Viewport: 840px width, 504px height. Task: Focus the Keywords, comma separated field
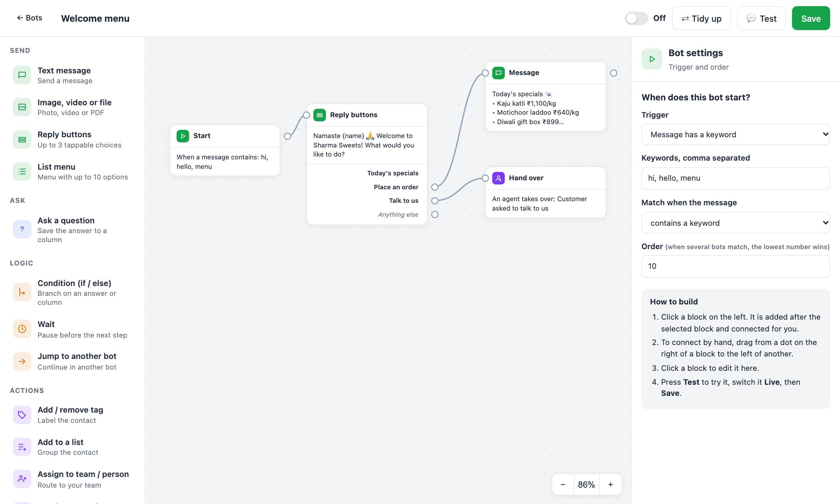point(735,178)
